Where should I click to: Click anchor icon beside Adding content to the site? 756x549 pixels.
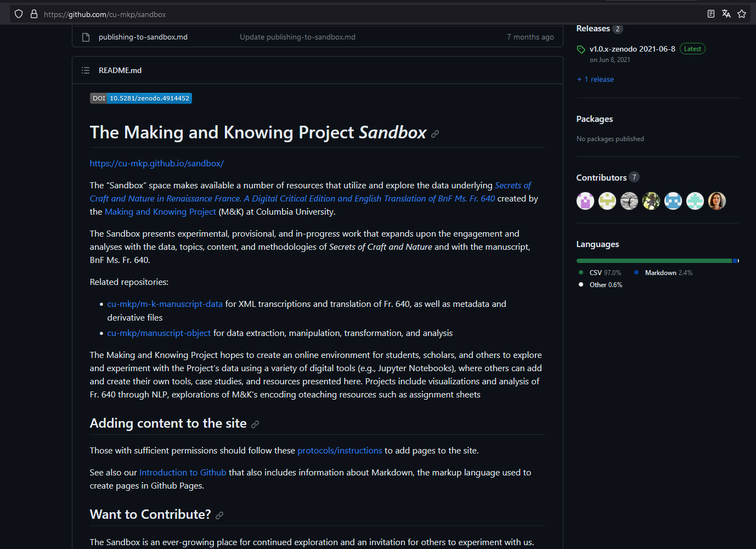255,424
